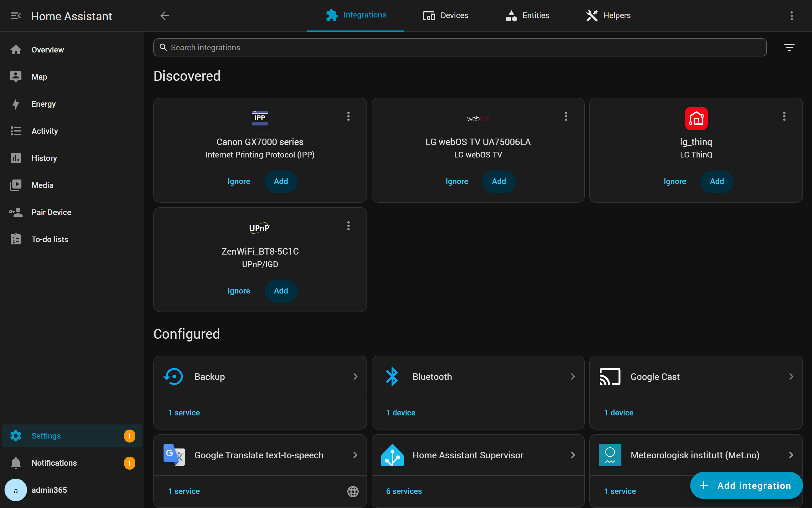Click the search magnifier icon
The height and width of the screenshot is (508, 812).
click(164, 47)
